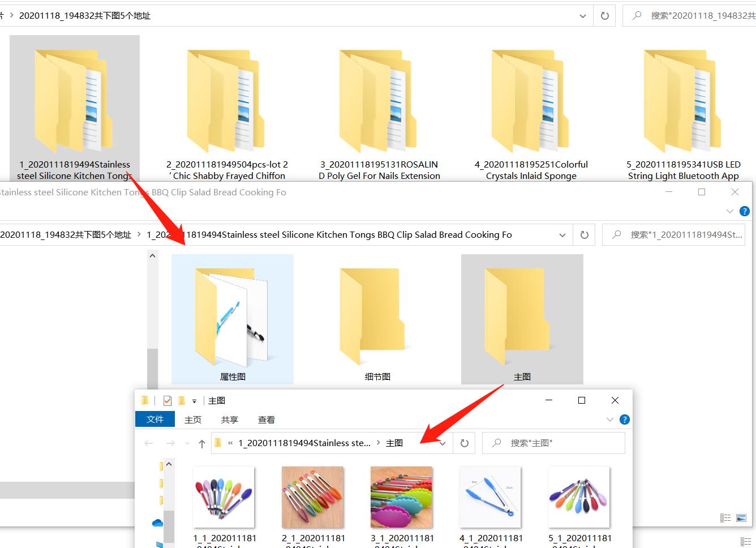The height and width of the screenshot is (548, 756).
Task: Refresh the top 20201118_194832 window
Action: click(604, 16)
